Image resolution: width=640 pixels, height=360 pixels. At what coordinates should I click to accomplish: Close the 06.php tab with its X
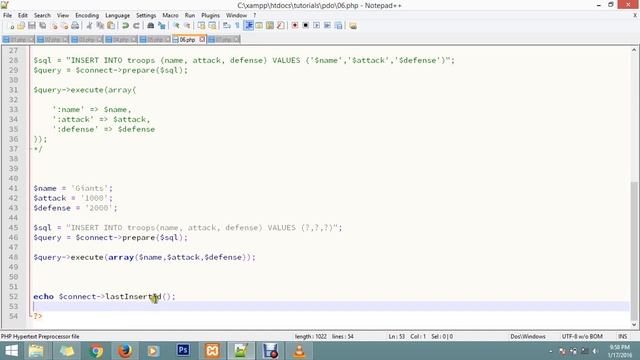point(202,40)
